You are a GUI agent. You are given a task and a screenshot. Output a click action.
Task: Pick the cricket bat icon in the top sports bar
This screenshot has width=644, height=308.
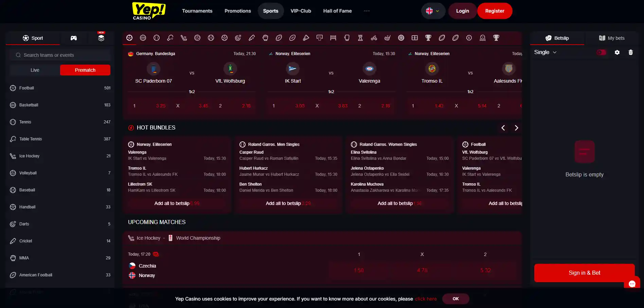click(252, 38)
